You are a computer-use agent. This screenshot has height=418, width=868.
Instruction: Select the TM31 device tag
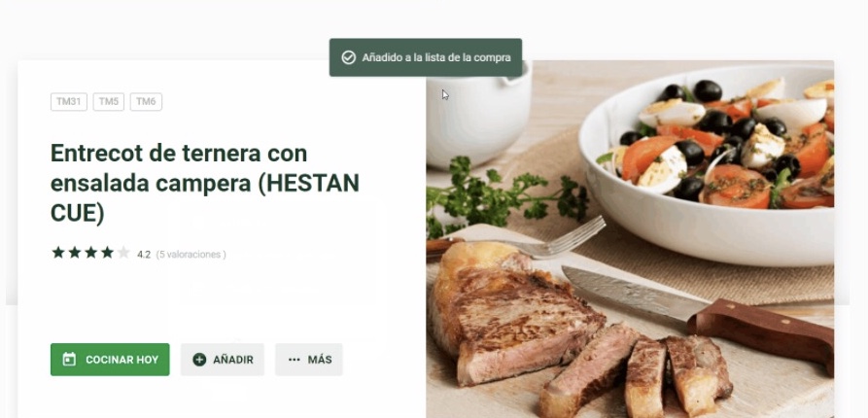click(x=69, y=102)
